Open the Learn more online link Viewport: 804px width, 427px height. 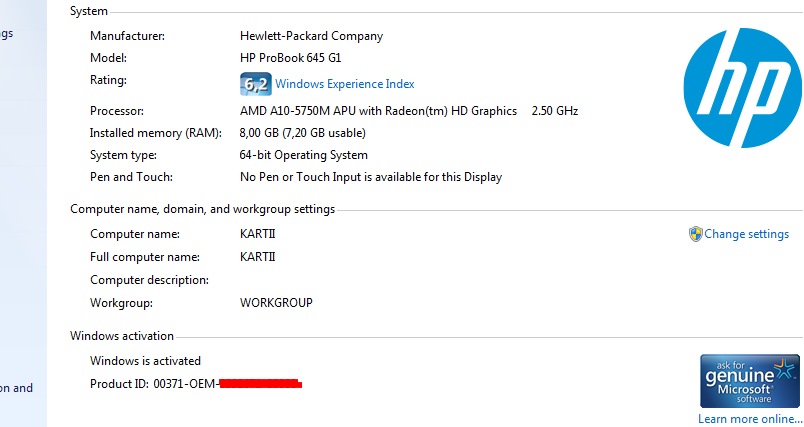click(750, 419)
